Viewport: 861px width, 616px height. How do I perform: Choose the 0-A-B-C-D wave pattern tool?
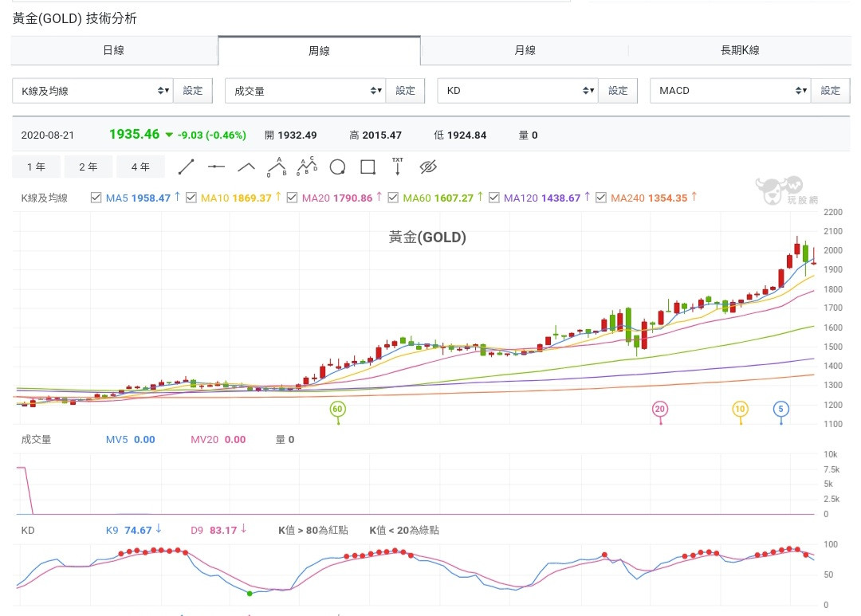(307, 166)
